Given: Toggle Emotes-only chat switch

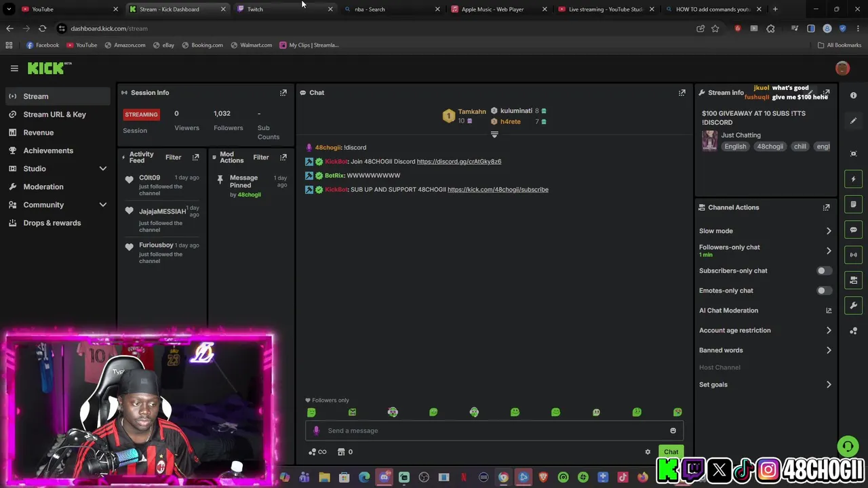Looking at the screenshot, I should (x=823, y=291).
